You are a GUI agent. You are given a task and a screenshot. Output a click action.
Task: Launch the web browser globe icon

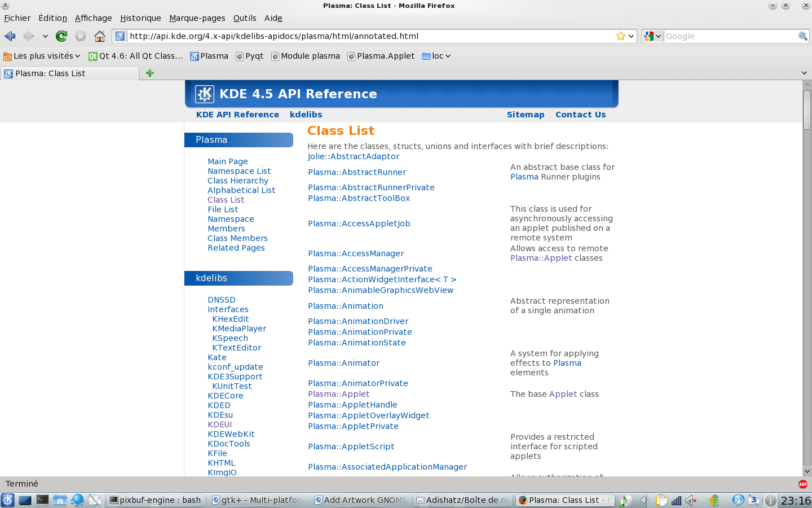(77, 500)
